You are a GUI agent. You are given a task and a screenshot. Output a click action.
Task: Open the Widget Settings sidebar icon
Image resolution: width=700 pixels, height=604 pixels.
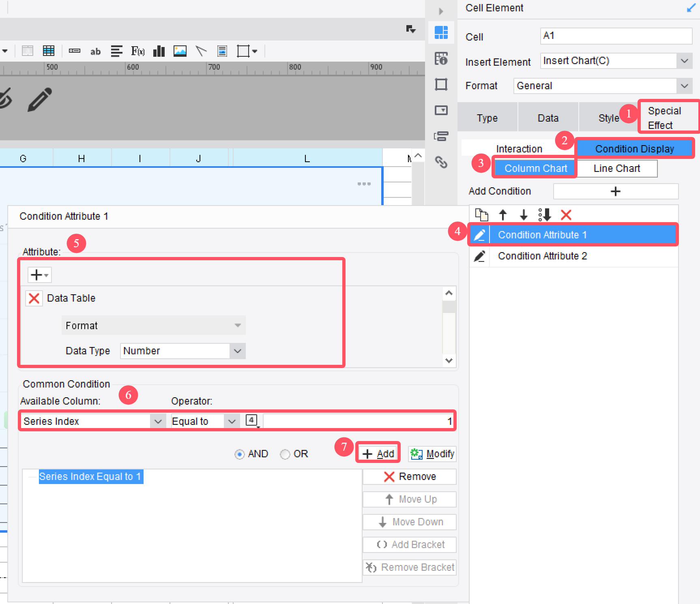441,110
